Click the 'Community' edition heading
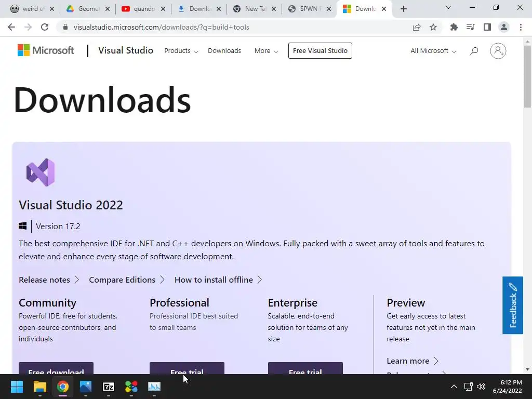Image resolution: width=532 pixels, height=399 pixels. [x=47, y=303]
